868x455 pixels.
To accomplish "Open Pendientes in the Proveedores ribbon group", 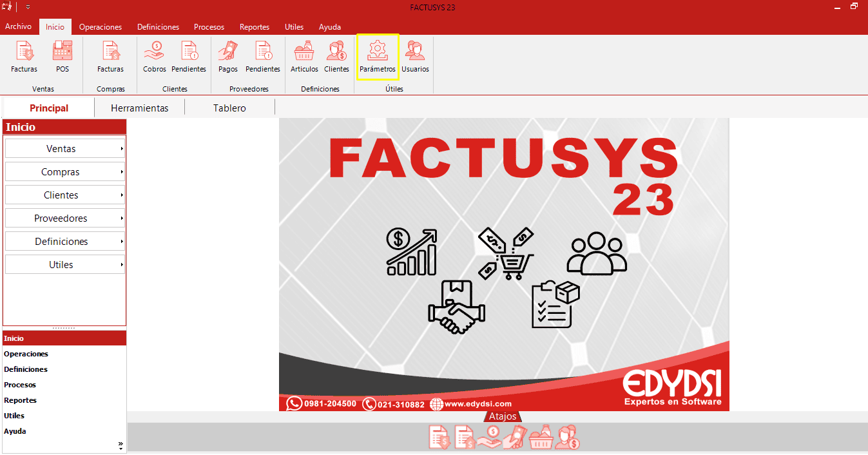I will (263, 57).
